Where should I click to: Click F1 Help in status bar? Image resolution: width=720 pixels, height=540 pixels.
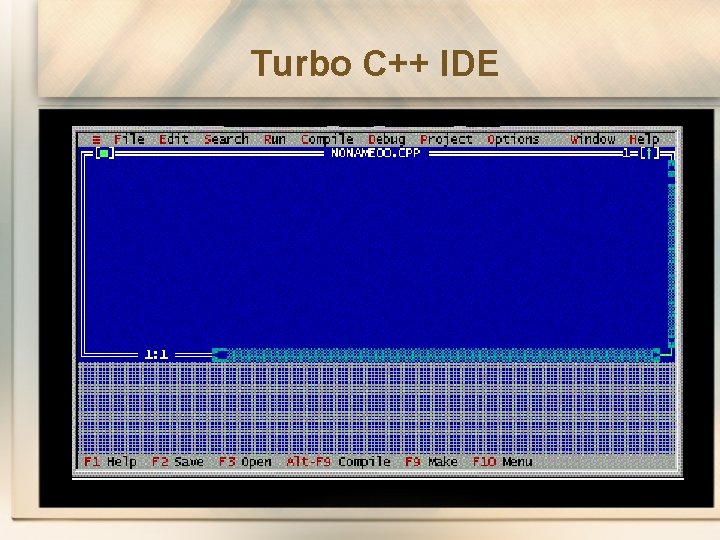[x=110, y=462]
